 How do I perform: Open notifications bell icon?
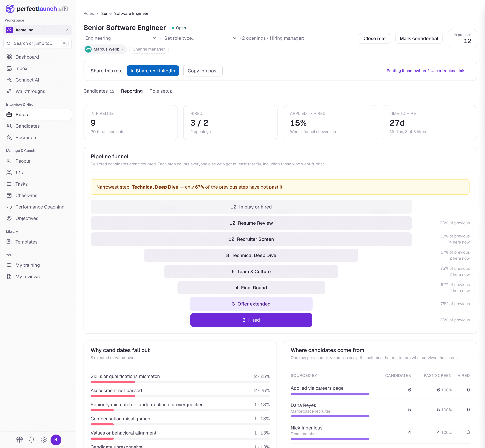pos(32,440)
